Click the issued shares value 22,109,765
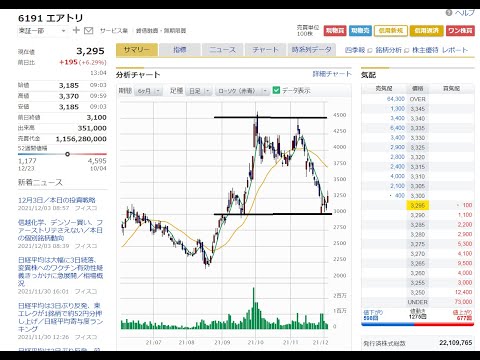This screenshot has width=480, height=360. 456,343
